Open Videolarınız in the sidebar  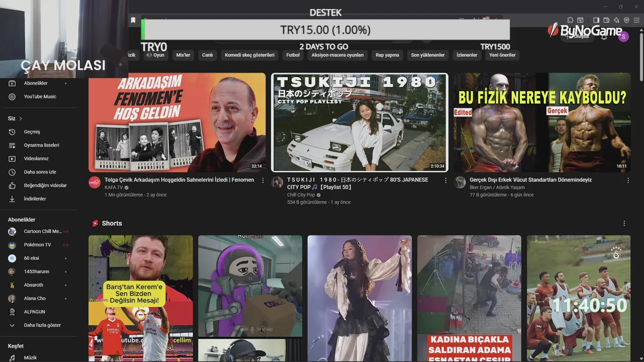(x=39, y=158)
